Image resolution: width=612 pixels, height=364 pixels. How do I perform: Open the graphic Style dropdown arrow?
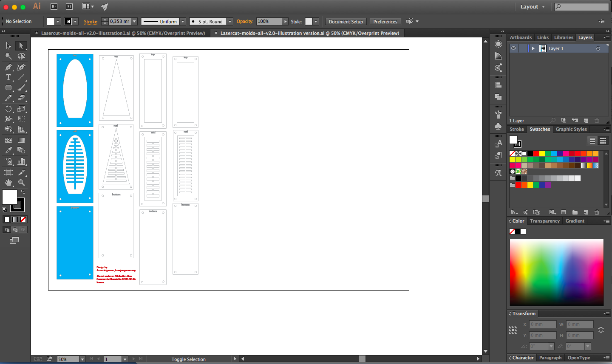(316, 21)
